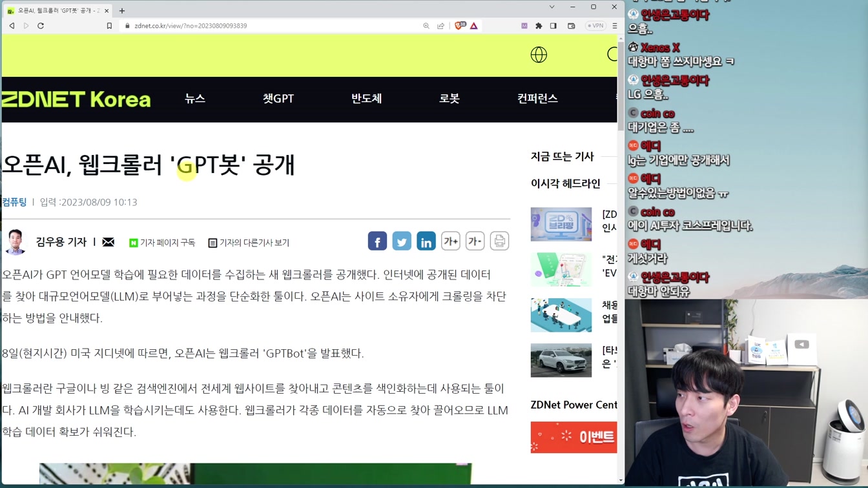Open the tab search dropdown chevron
Image resolution: width=868 pixels, height=488 pixels.
(x=552, y=7)
